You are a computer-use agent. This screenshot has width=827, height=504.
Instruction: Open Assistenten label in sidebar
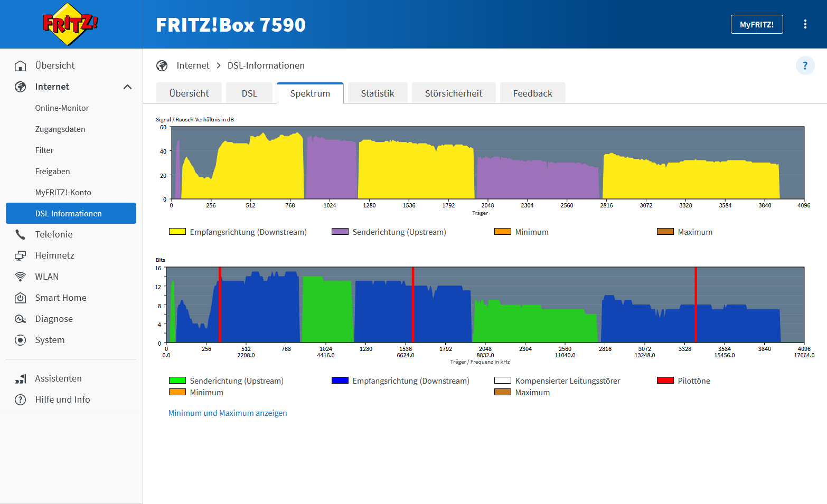coord(58,378)
